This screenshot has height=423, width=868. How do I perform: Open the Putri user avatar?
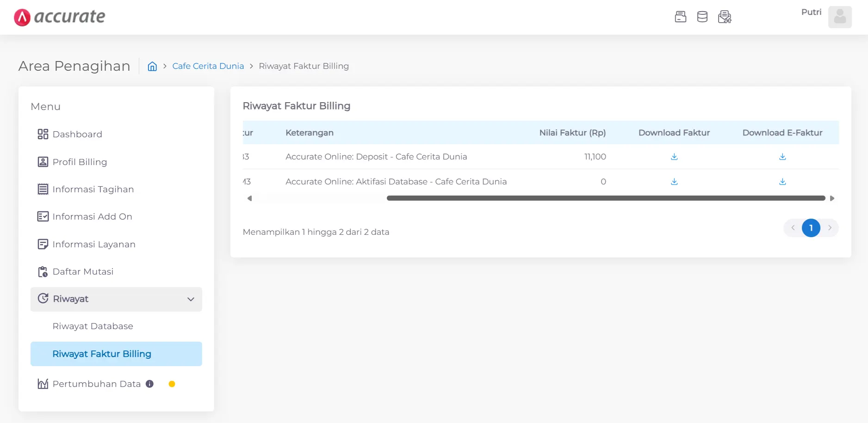[840, 17]
